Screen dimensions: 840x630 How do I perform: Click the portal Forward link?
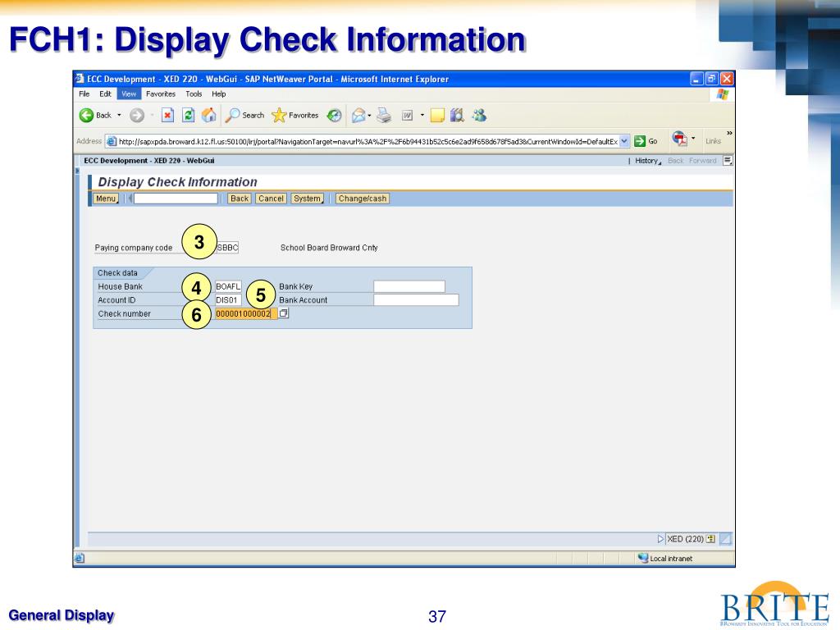[x=702, y=161]
